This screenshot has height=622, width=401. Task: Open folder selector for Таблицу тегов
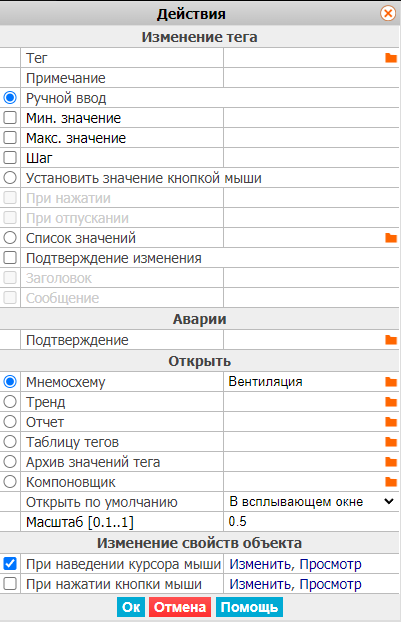pyautogui.click(x=391, y=442)
